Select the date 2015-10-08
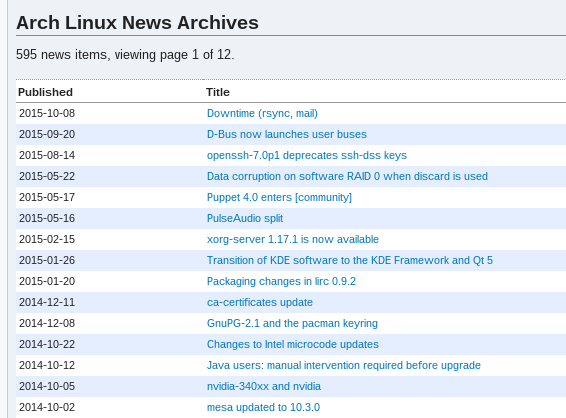Image resolution: width=566 pixels, height=418 pixels. pyautogui.click(x=47, y=113)
